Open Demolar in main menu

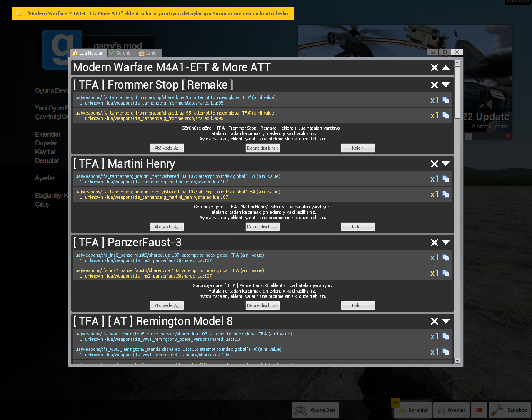(47, 160)
